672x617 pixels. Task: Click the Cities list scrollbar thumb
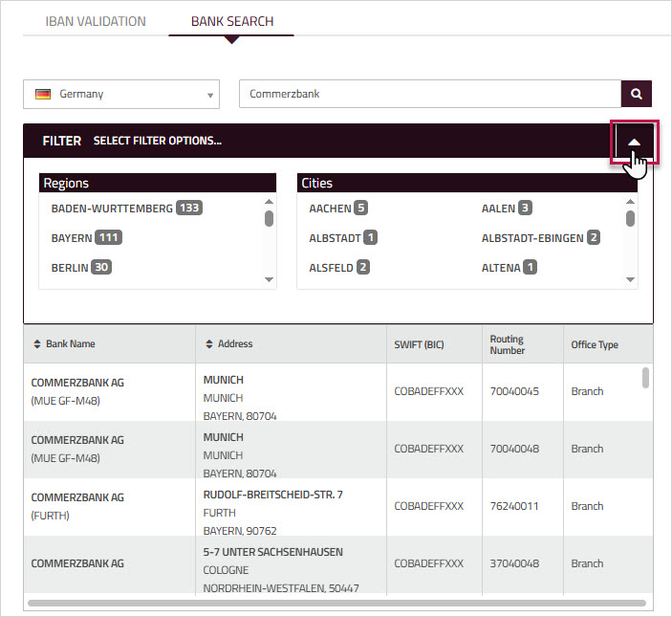pos(630,218)
